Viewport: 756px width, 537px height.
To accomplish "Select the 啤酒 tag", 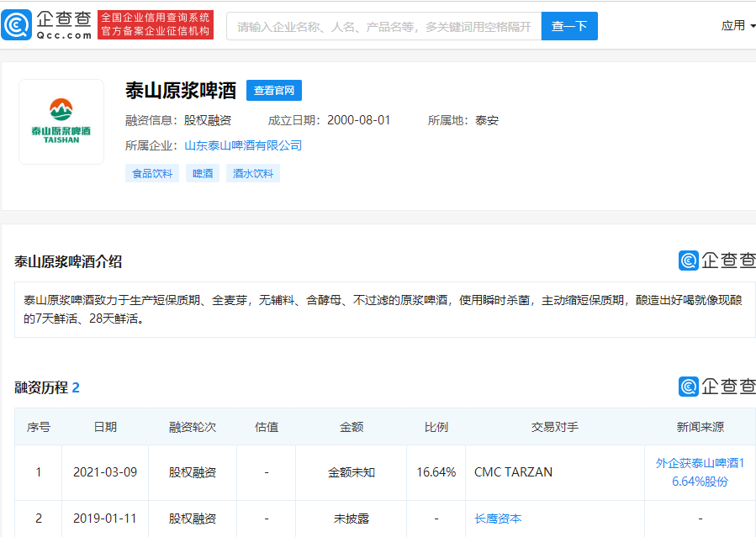I will pos(203,173).
